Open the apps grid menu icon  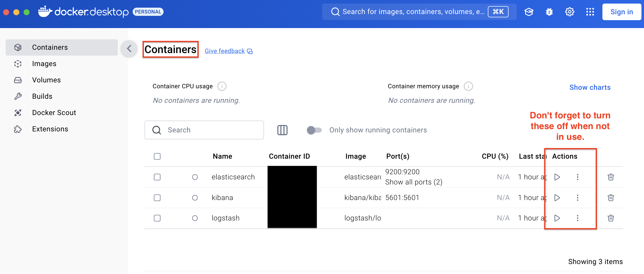(x=590, y=12)
